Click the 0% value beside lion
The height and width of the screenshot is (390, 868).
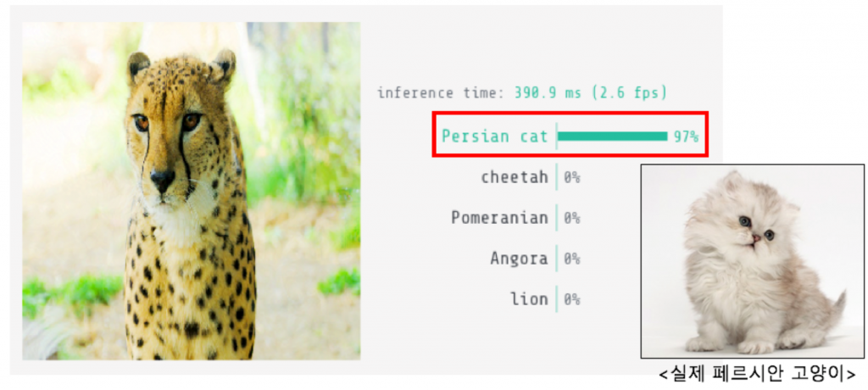click(572, 298)
